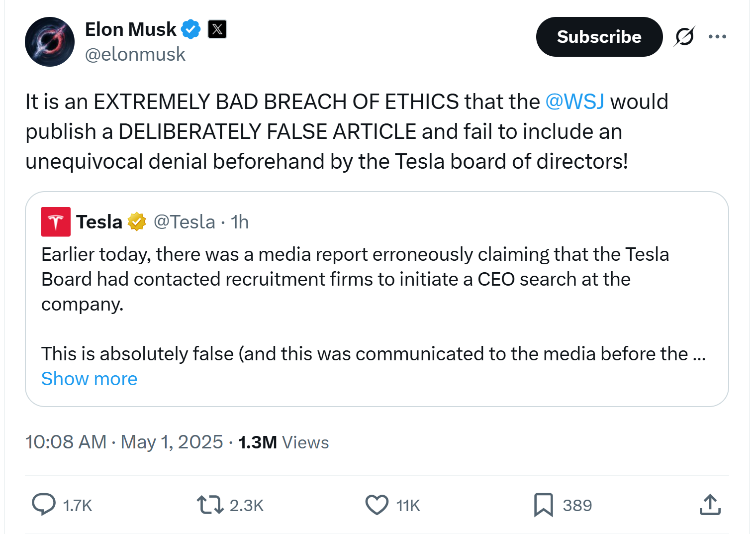Open the @WSJ mention link
This screenshot has height=534, width=756.
(574, 101)
